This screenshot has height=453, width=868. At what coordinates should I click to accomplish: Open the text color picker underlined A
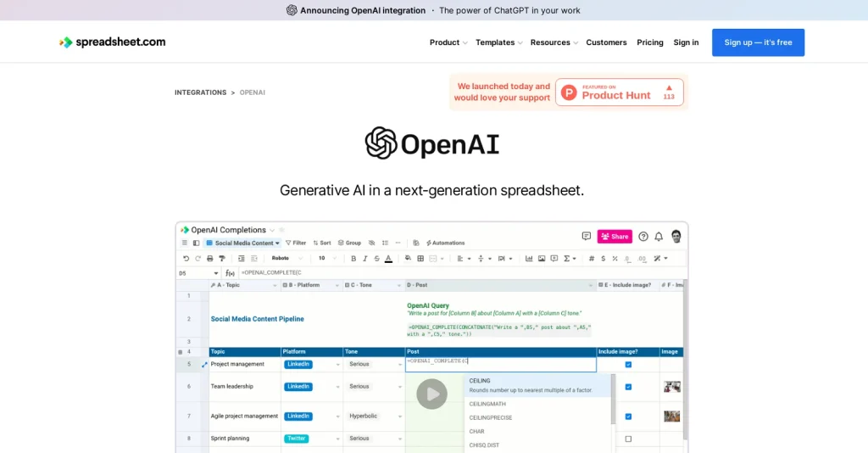click(388, 259)
